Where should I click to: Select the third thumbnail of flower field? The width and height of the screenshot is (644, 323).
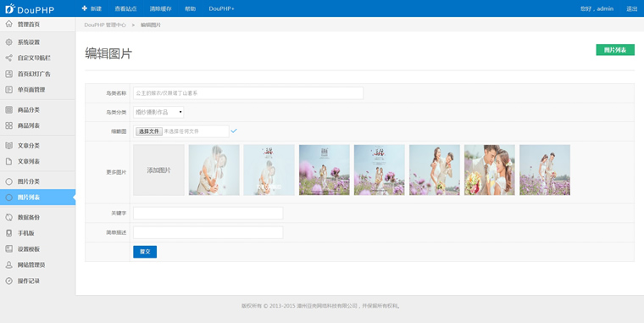click(325, 170)
